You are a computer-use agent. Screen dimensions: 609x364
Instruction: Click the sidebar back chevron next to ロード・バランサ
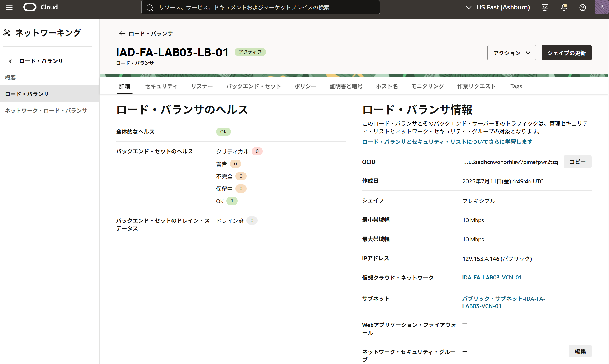click(x=10, y=61)
